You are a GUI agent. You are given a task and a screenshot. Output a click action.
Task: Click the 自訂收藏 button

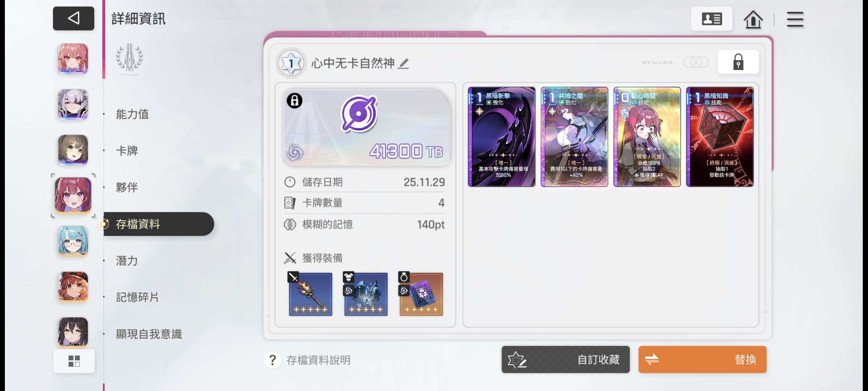[565, 359]
